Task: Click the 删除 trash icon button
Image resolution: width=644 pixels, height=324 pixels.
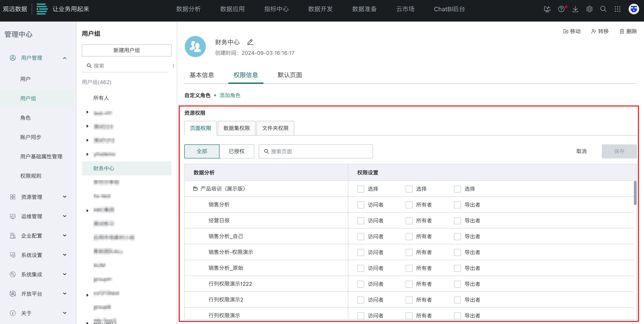Action: (x=628, y=31)
